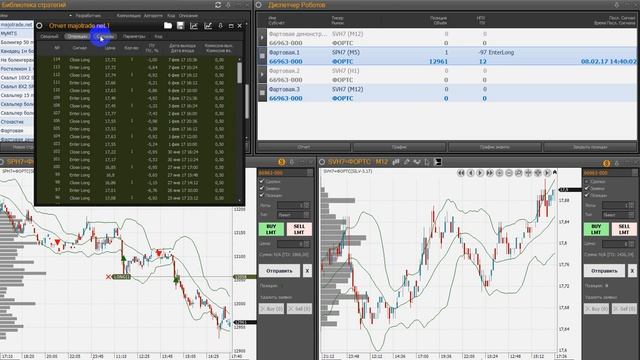640x360 pixels.
Task: Click lots stepper in SPH7 order panel
Action: point(307,205)
